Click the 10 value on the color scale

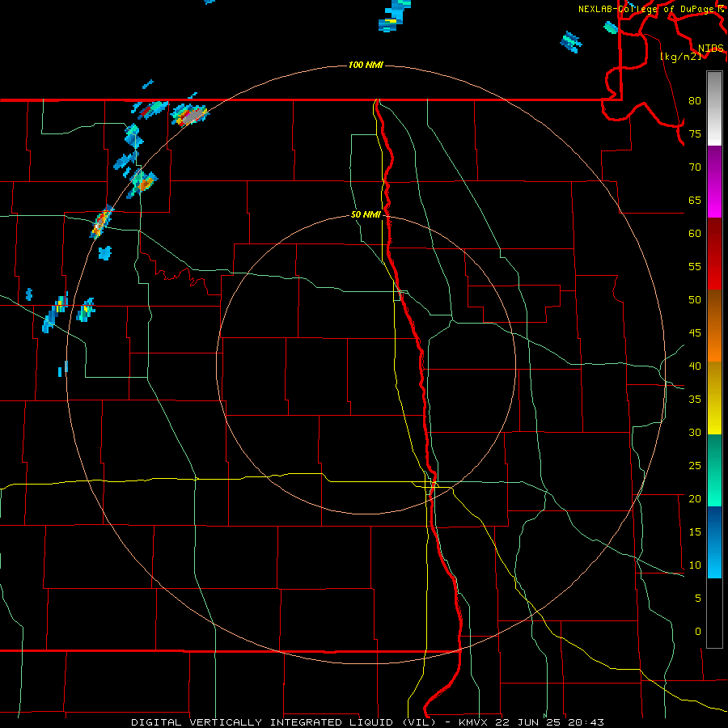(x=695, y=565)
